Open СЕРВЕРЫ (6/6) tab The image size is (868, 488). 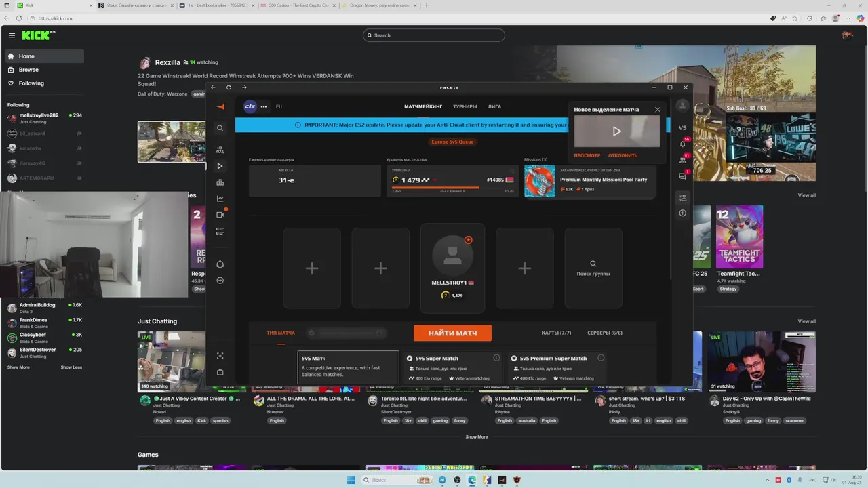[605, 333]
